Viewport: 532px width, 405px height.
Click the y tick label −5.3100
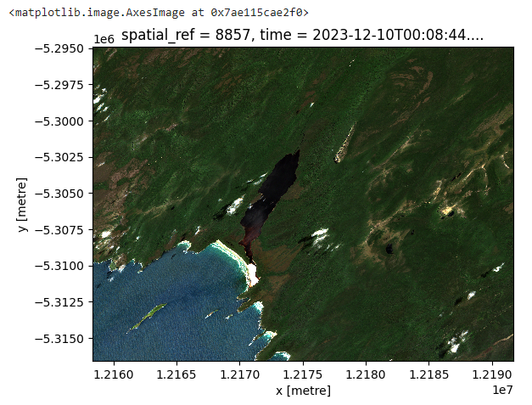(59, 266)
